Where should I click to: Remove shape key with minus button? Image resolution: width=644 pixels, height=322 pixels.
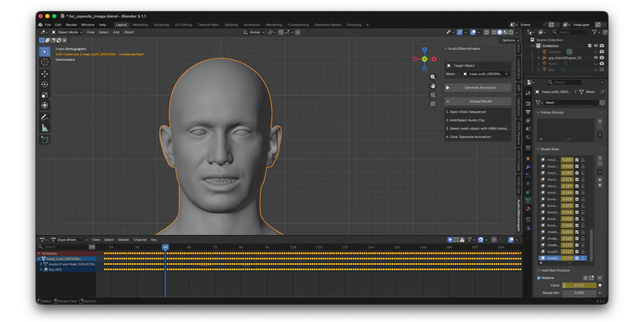[x=599, y=163]
